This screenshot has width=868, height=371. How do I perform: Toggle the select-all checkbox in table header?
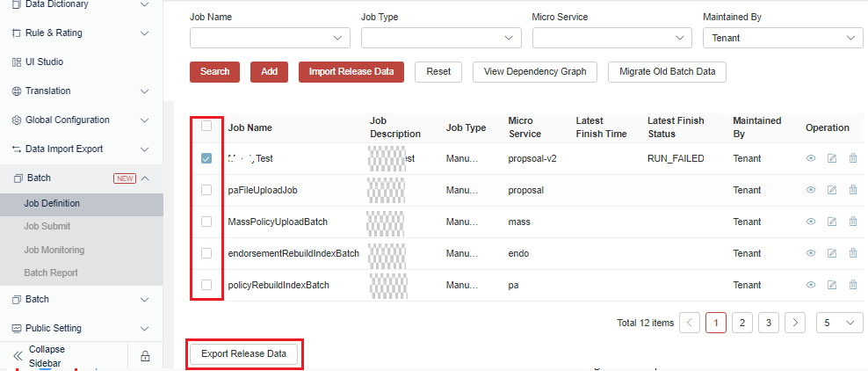[x=206, y=127]
